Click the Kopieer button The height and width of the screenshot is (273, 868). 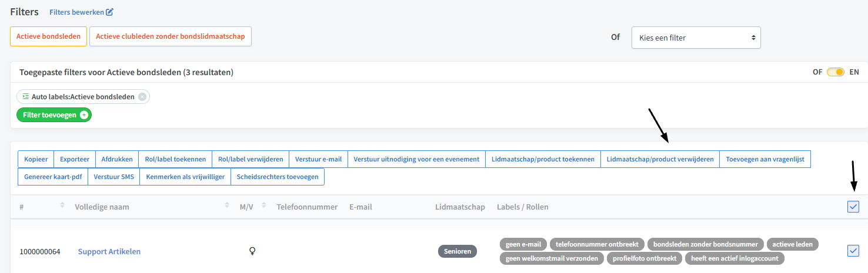(x=36, y=159)
